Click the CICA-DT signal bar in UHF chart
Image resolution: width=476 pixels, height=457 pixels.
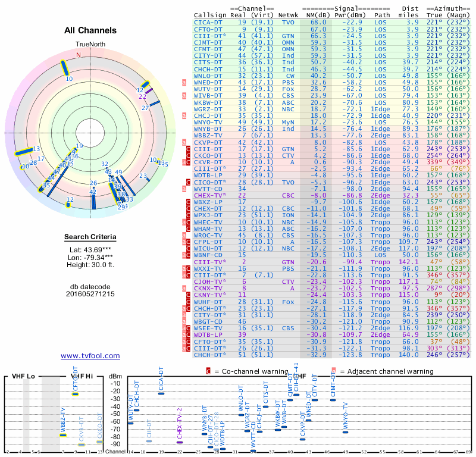click(161, 394)
